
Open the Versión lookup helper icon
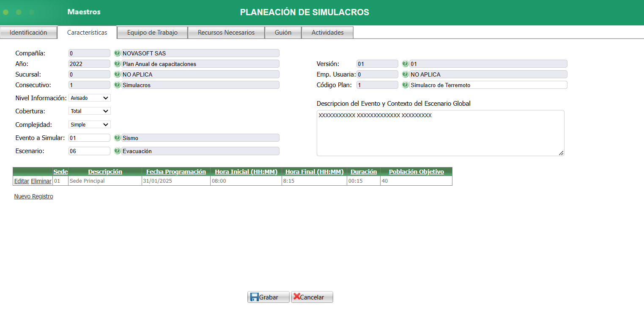[x=405, y=63]
